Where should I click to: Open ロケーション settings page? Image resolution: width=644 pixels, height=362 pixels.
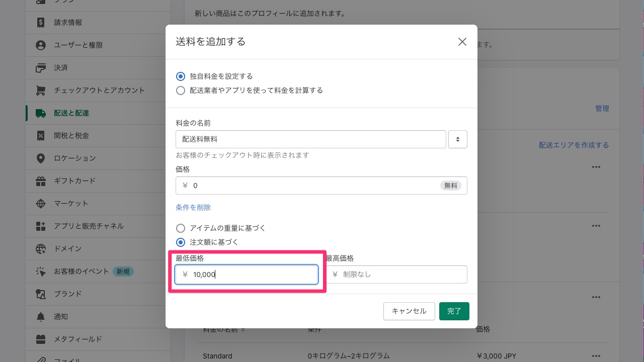point(98,158)
